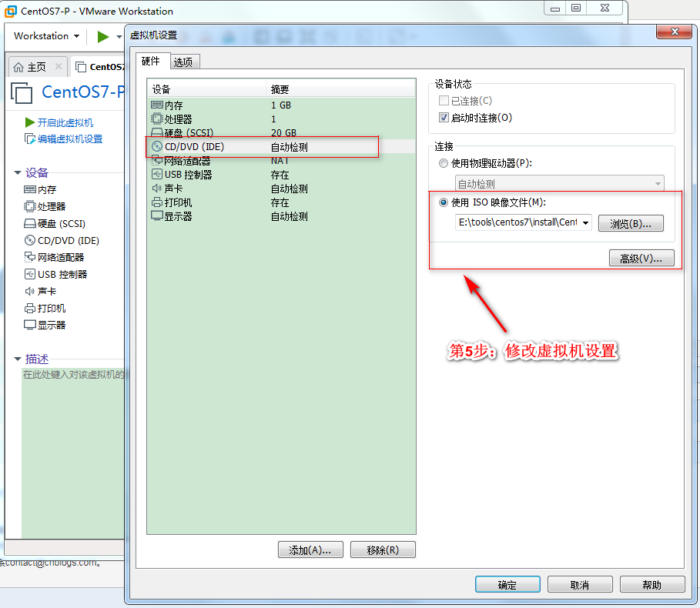
Task: Click network adapter icon in main window sidebar
Action: click(x=30, y=257)
